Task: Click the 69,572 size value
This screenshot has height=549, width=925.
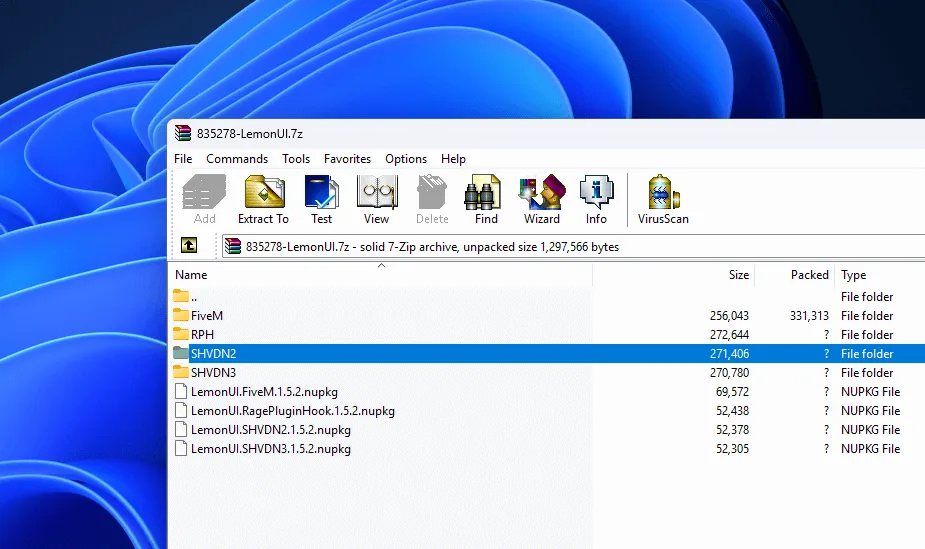Action: pos(732,392)
